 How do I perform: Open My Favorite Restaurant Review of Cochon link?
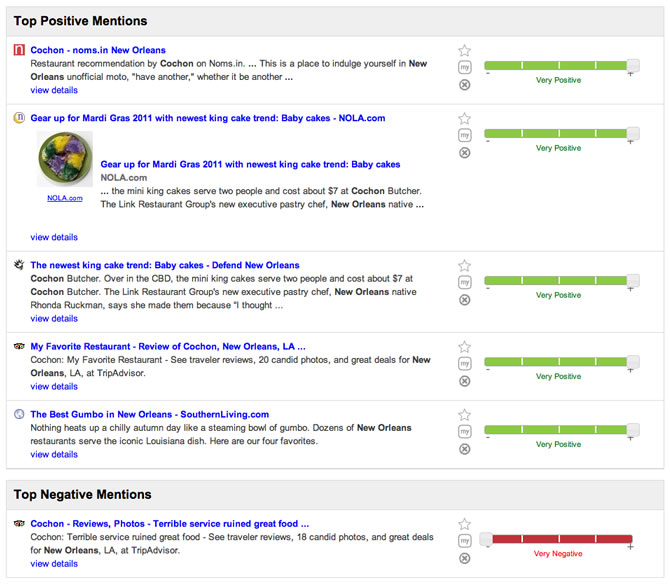coord(168,346)
